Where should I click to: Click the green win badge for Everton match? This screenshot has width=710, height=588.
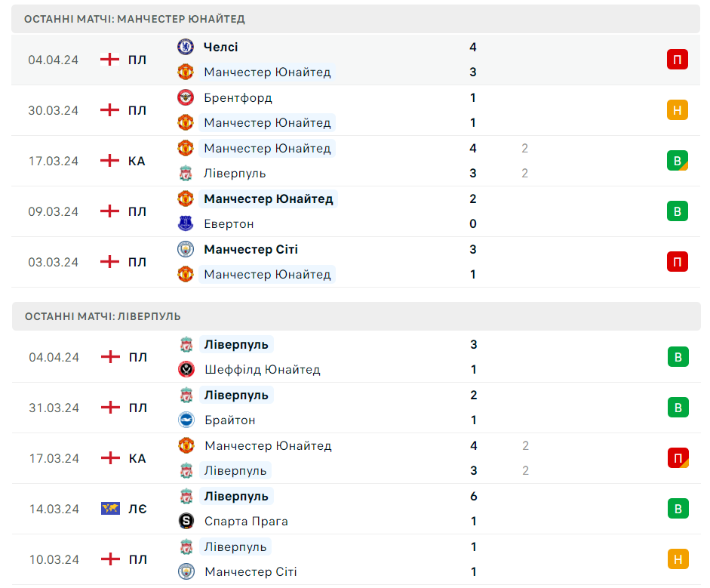point(677,211)
